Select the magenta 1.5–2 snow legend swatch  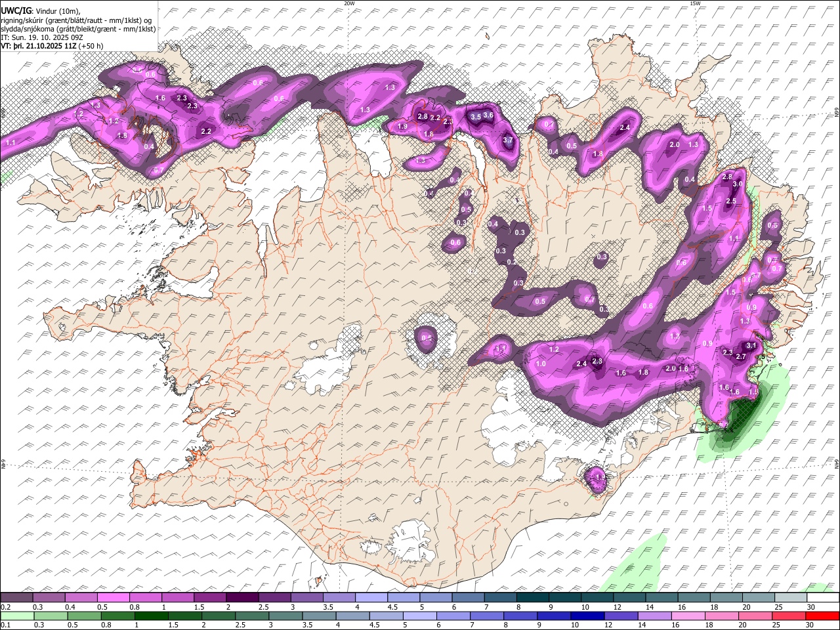pos(210,598)
